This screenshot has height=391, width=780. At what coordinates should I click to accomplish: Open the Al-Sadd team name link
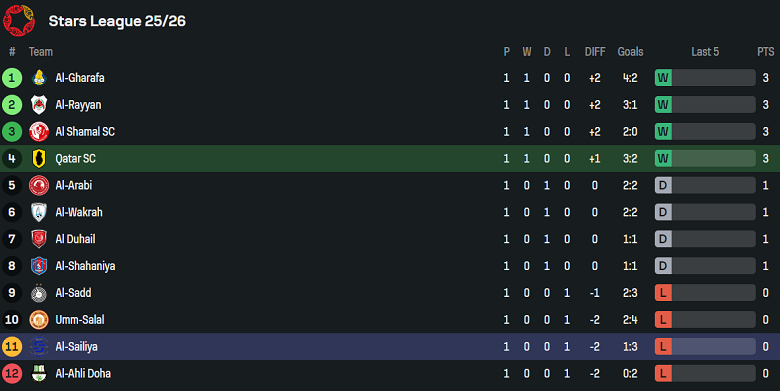click(x=73, y=293)
